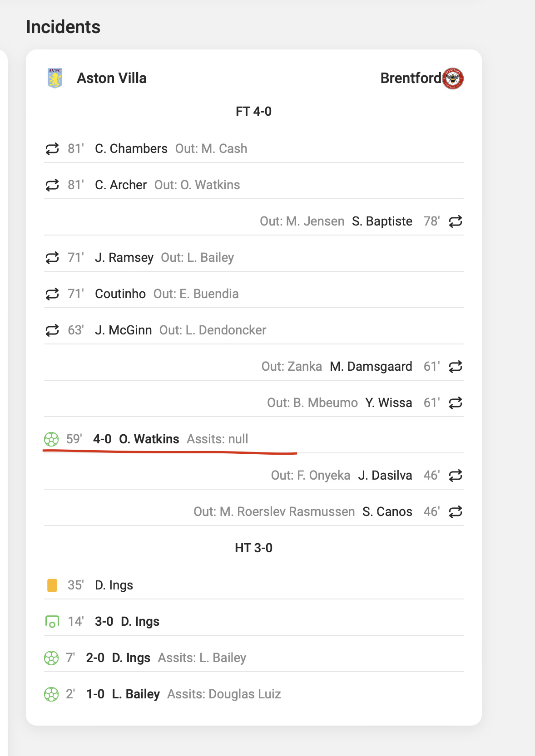The height and width of the screenshot is (756, 535).
Task: Click the Aston Villa crest logo
Action: 54,78
